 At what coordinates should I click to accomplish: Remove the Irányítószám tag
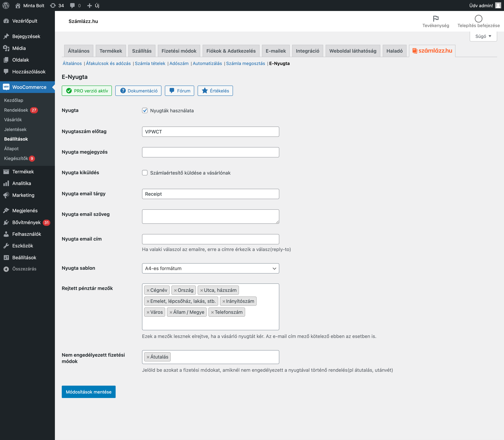[224, 301]
